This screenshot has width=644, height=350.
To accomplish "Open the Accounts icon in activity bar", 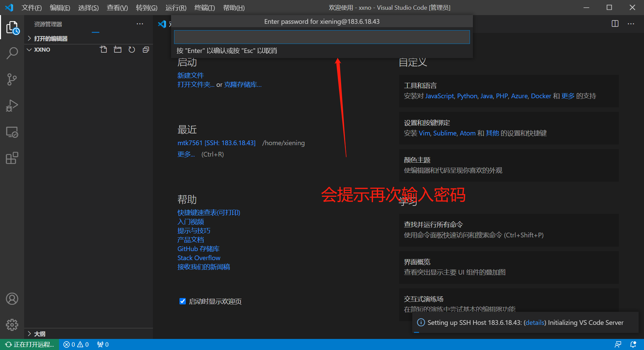I will pyautogui.click(x=12, y=299).
